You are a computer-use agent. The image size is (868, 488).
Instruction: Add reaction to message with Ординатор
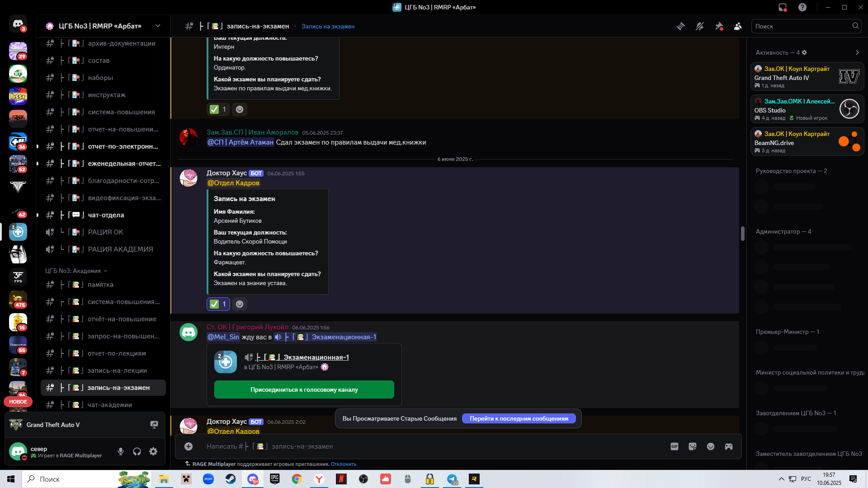coord(240,109)
